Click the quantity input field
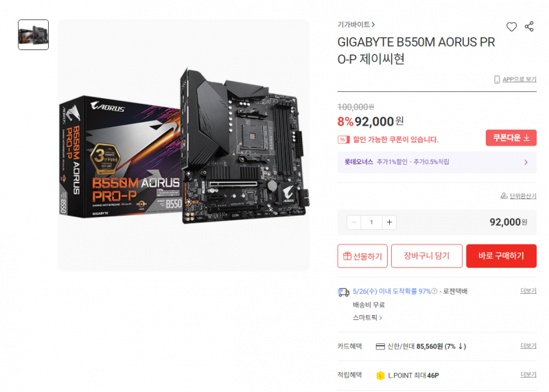 371,222
